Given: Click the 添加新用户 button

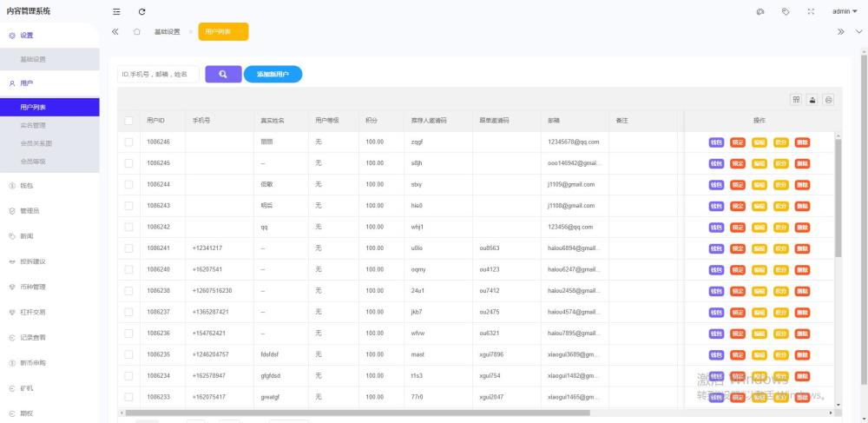Looking at the screenshot, I should coord(273,75).
